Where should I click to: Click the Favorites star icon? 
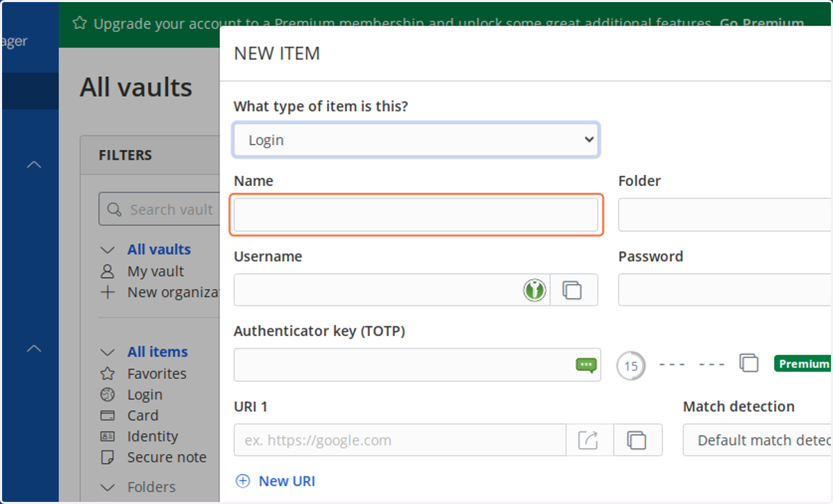[x=108, y=373]
